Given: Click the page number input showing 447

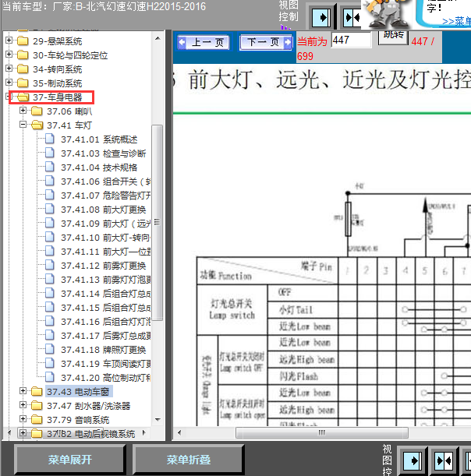Looking at the screenshot, I should [351, 40].
